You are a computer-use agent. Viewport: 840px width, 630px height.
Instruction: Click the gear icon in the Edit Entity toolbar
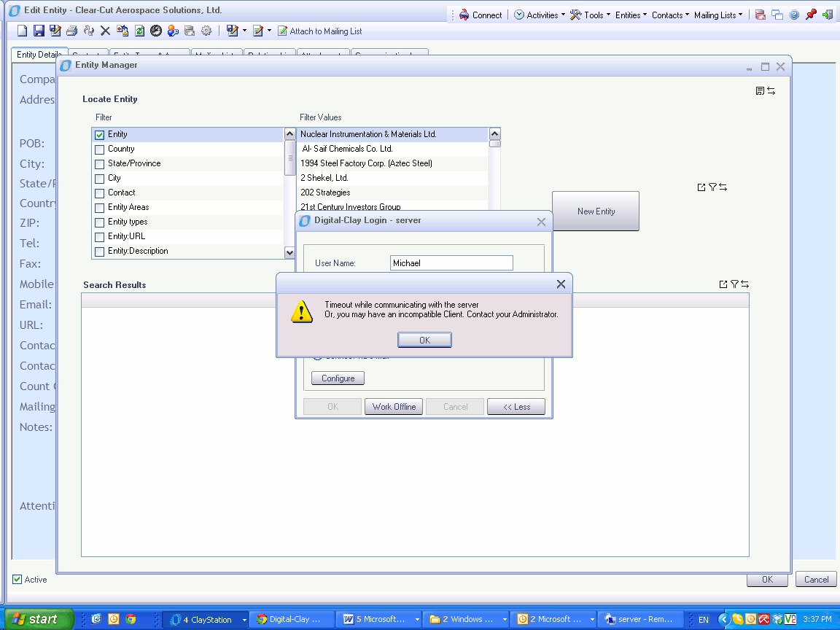(x=206, y=31)
